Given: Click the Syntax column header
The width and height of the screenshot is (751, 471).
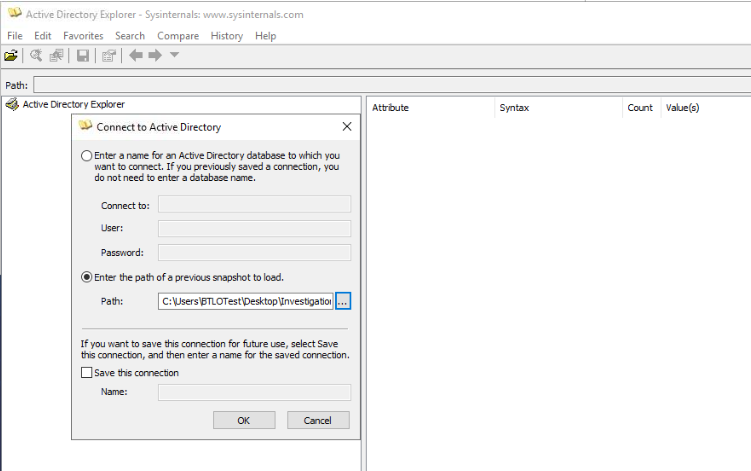Looking at the screenshot, I should [x=558, y=108].
